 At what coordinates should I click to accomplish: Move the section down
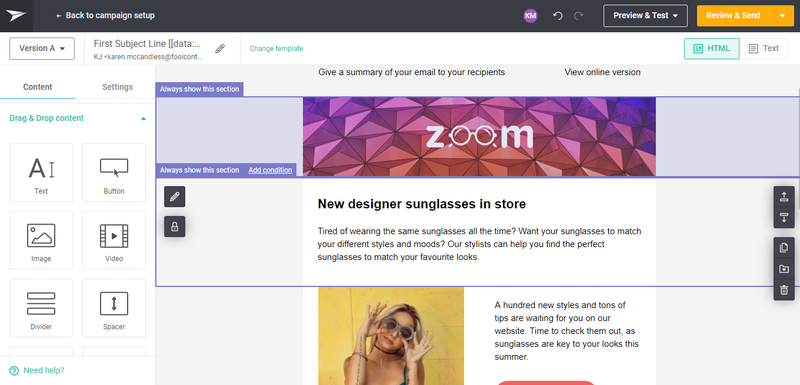click(x=784, y=218)
